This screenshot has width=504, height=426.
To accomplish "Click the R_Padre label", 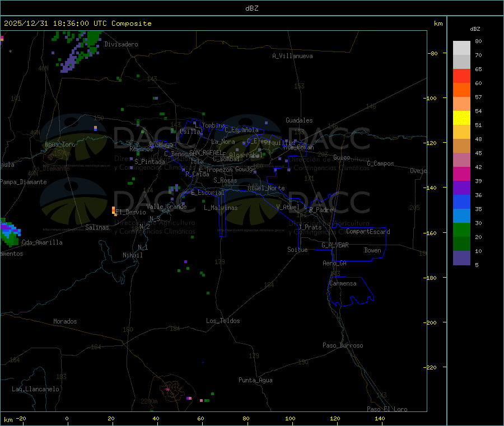I will [321, 210].
